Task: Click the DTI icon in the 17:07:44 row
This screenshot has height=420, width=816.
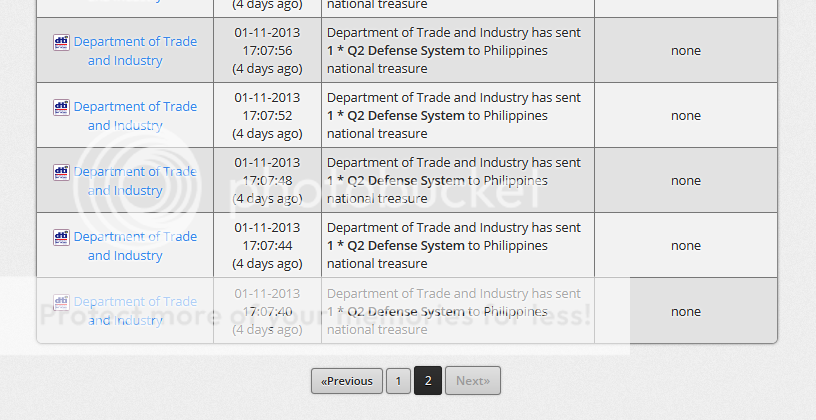Action: pos(61,237)
